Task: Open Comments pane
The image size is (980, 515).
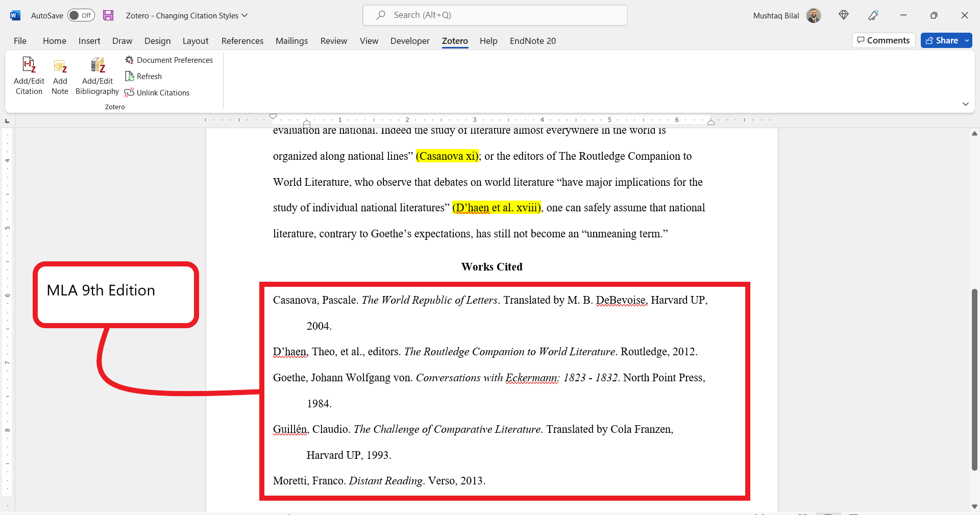Action: [883, 40]
